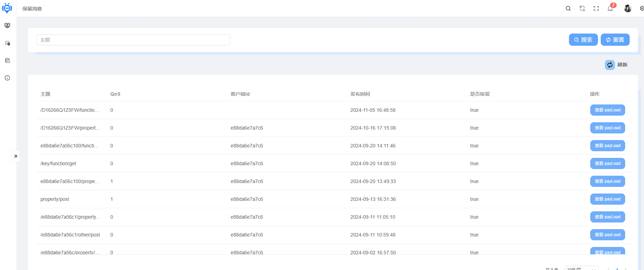Select the property/post topic cell

55,199
